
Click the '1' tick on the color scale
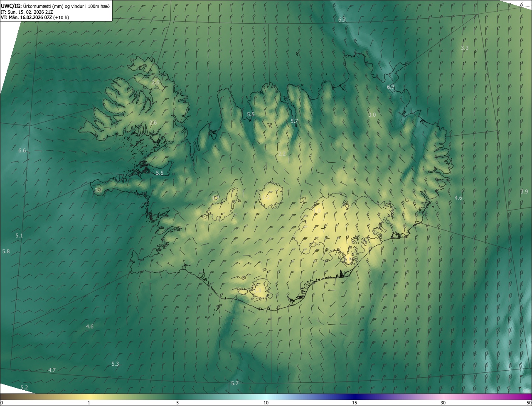coord(89,403)
